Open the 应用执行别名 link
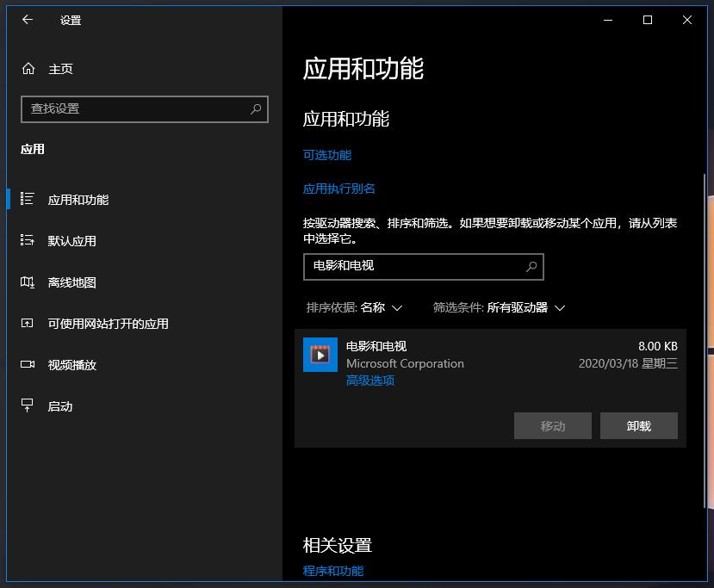The image size is (714, 588). tap(339, 189)
